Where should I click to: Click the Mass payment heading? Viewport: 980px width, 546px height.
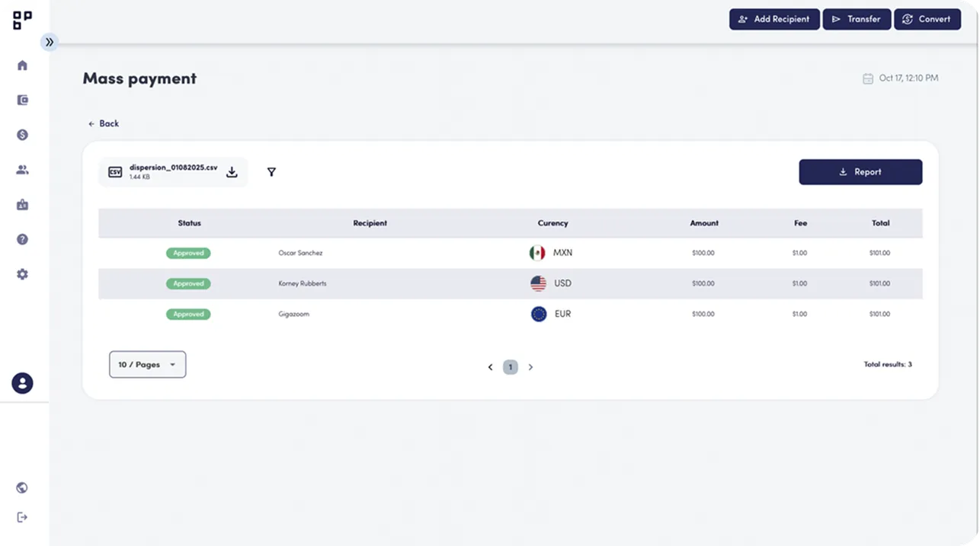coord(139,78)
